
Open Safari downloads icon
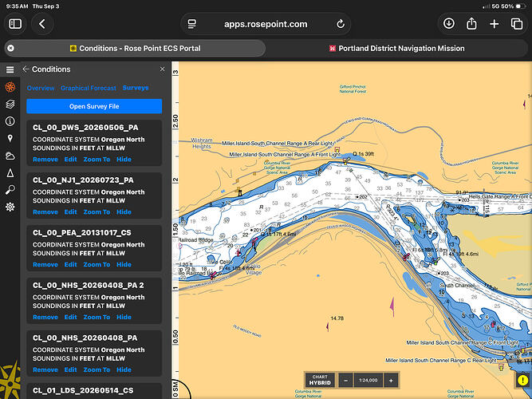(449, 24)
